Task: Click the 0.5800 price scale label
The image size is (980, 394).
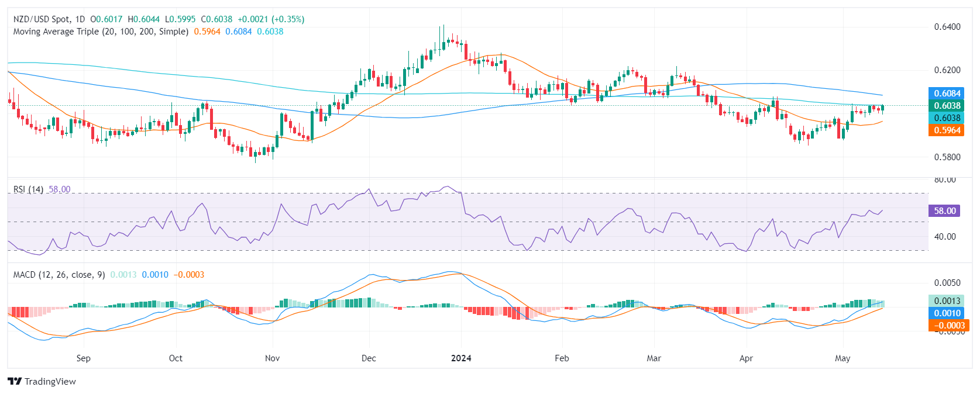Action: tap(947, 157)
